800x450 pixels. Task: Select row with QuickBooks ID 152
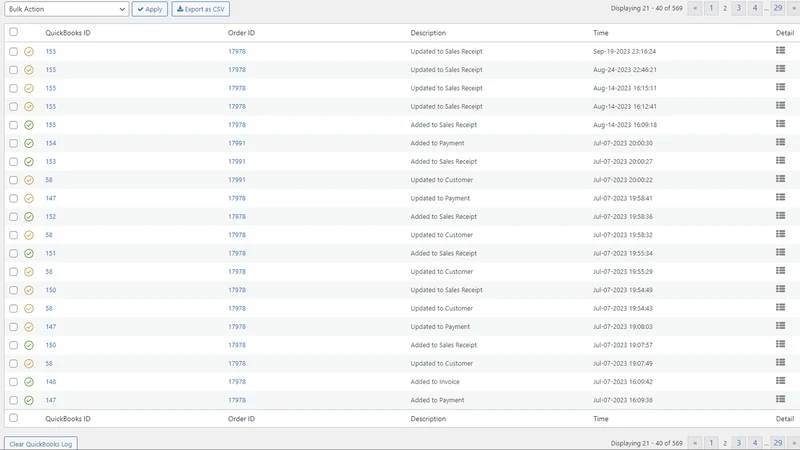pyautogui.click(x=13, y=217)
